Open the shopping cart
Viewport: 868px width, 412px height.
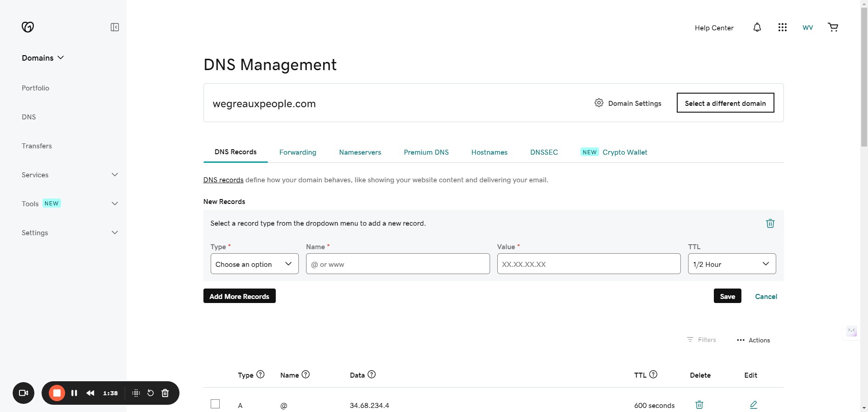(x=833, y=28)
